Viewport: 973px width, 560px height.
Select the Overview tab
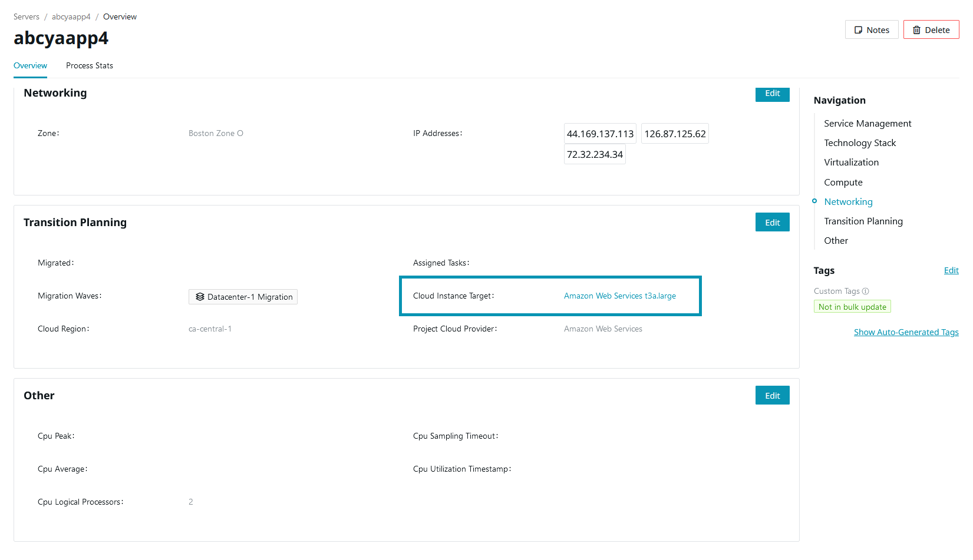click(x=30, y=65)
